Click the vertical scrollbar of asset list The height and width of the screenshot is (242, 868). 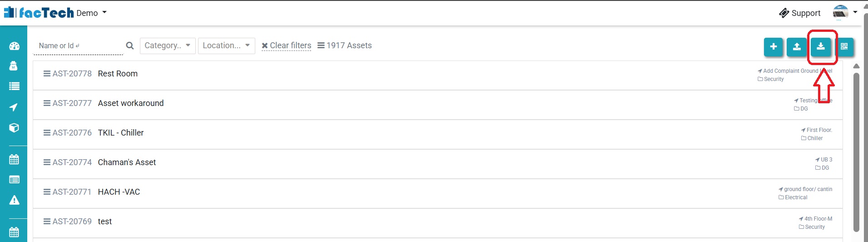(x=856, y=150)
